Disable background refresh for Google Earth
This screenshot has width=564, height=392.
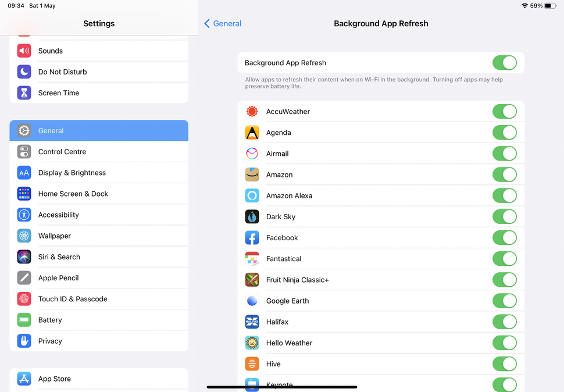[504, 301]
